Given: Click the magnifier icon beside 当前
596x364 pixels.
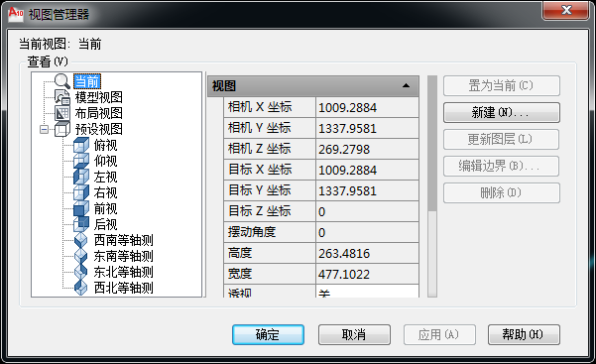Looking at the screenshot, I should (x=61, y=81).
